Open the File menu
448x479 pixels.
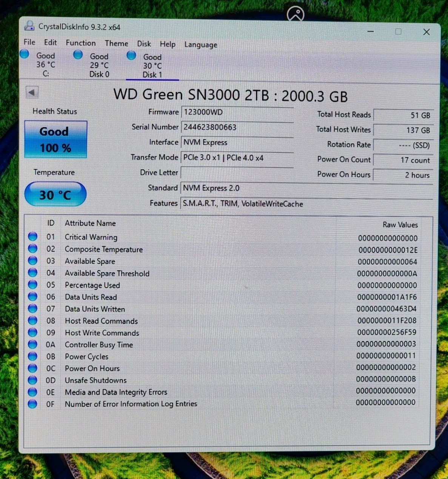tap(29, 42)
